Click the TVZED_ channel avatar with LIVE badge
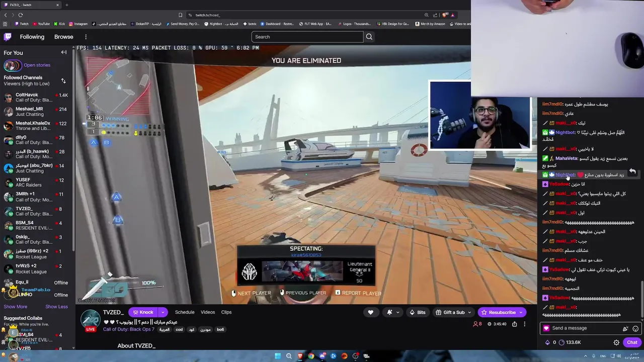 point(91,320)
